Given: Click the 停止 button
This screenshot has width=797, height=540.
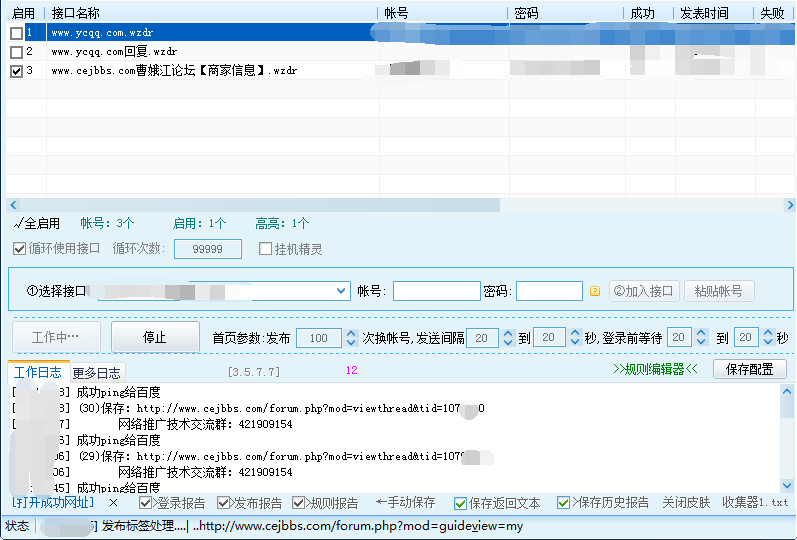Looking at the screenshot, I should tap(155, 337).
